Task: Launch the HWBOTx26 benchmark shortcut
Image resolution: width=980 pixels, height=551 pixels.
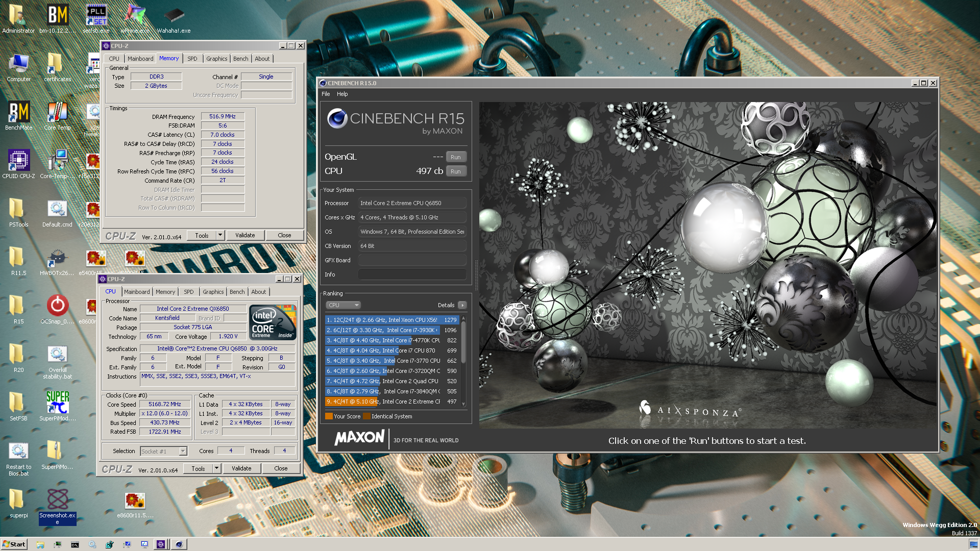Action: (57, 261)
